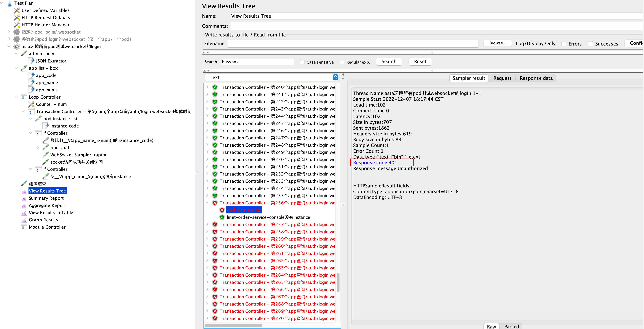The height and width of the screenshot is (329, 644).
Task: Expand the 第257个app查询 failed transaction
Action: 207,224
